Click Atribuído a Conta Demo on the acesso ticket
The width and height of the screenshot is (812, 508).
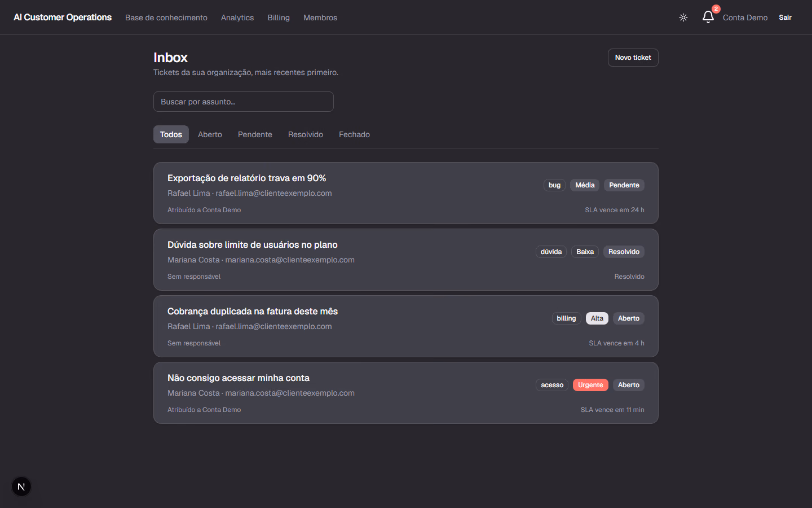click(x=204, y=410)
